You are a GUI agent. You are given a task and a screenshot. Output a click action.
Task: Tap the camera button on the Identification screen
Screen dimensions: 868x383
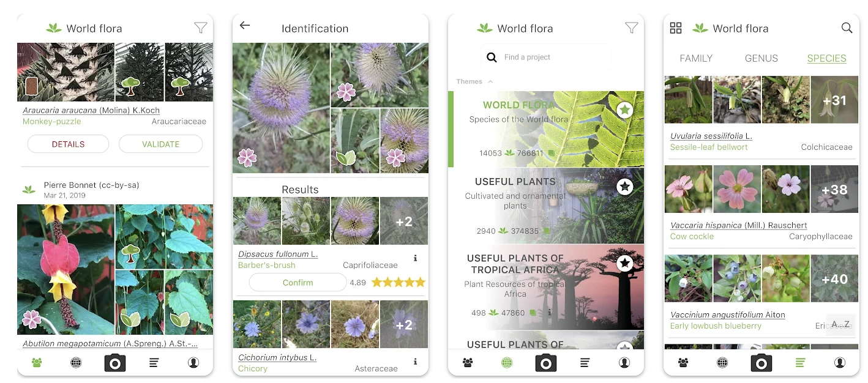point(331,363)
